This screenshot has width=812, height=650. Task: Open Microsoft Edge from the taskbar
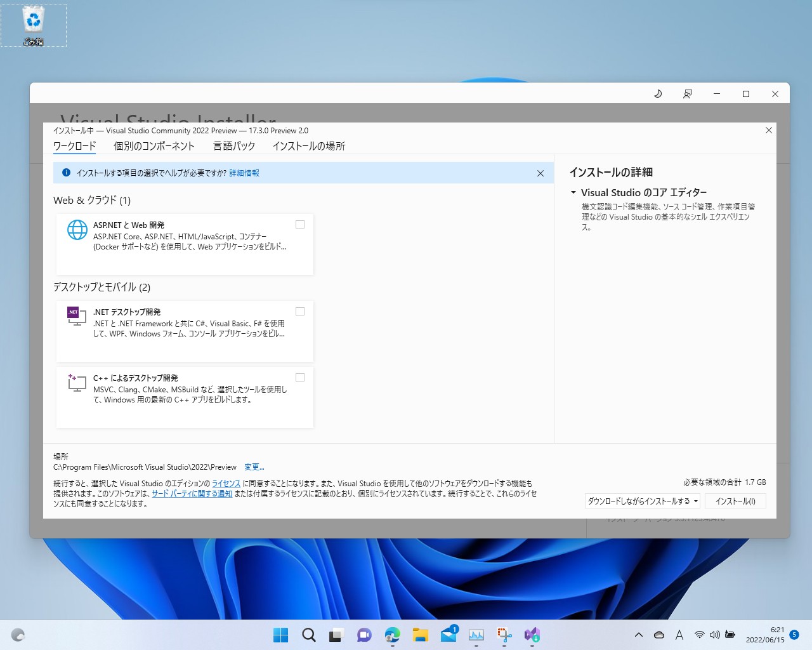click(x=393, y=635)
